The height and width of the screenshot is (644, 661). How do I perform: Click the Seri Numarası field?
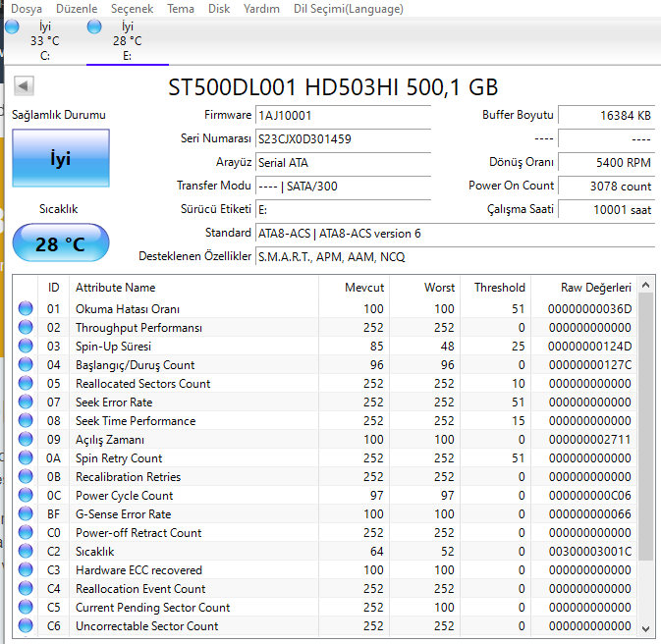[x=342, y=138]
